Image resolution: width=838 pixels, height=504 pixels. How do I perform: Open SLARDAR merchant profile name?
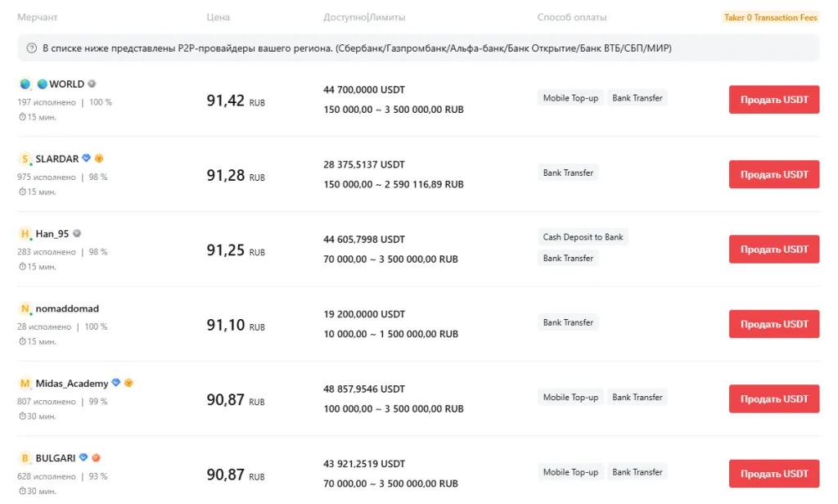pyautogui.click(x=57, y=159)
